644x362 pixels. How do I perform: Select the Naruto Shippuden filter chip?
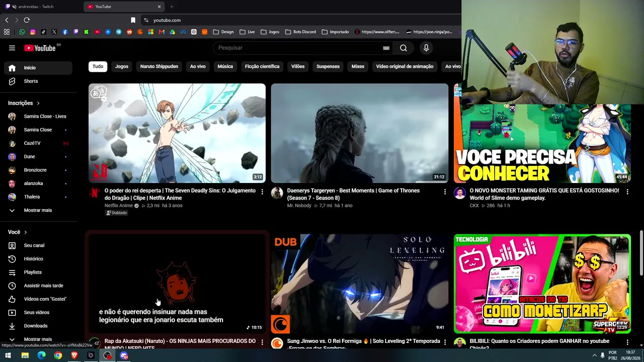pos(159,66)
